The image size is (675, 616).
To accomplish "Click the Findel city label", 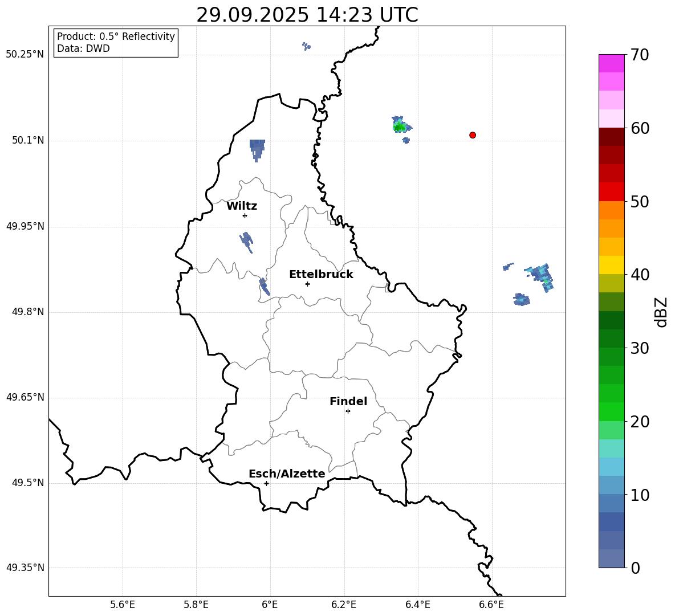I will coord(348,401).
